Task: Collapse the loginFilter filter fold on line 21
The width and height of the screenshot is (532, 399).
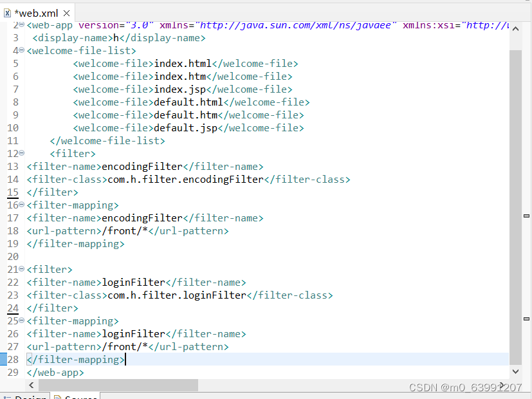Action: click(21, 269)
